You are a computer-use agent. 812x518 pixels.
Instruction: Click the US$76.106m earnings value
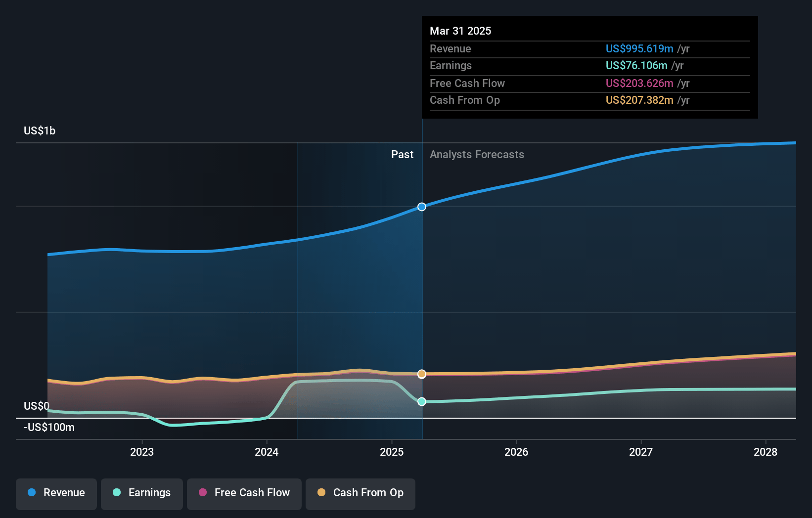636,65
